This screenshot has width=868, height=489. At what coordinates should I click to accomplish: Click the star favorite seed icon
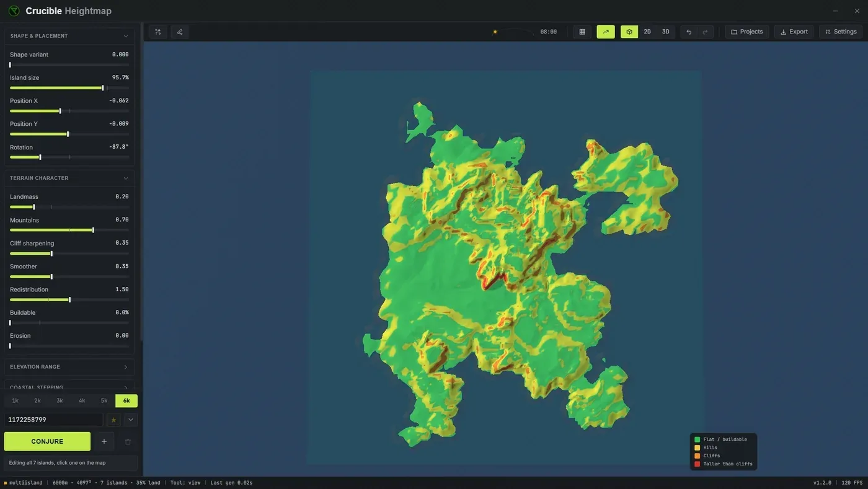tap(113, 420)
